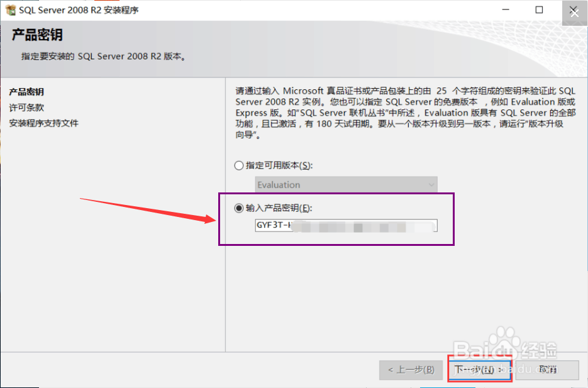588x388 pixels.
Task: Maximize the setup window
Action: click(x=539, y=9)
